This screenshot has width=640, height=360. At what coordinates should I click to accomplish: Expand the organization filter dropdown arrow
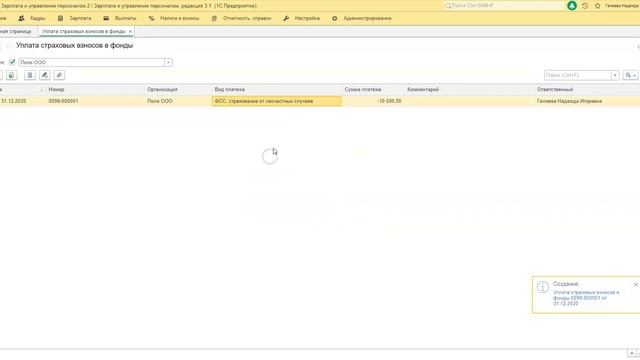click(x=168, y=62)
